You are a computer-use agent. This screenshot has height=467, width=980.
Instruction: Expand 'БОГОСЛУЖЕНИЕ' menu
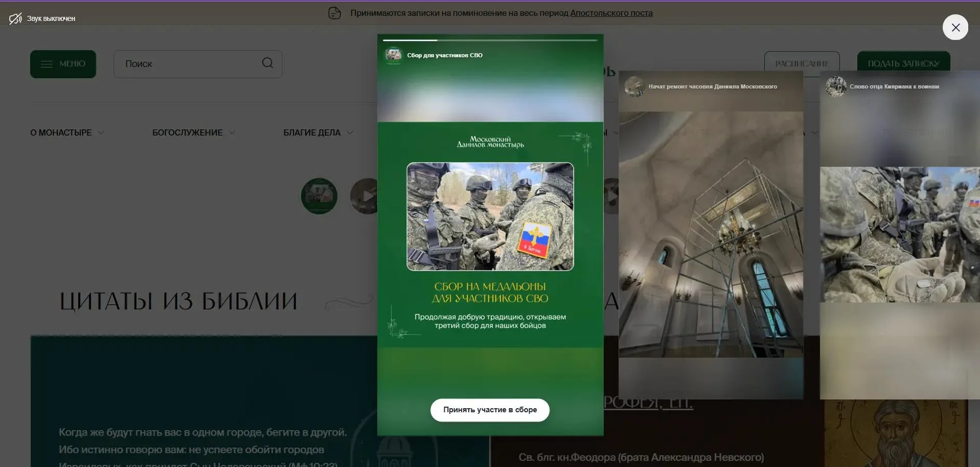click(194, 132)
